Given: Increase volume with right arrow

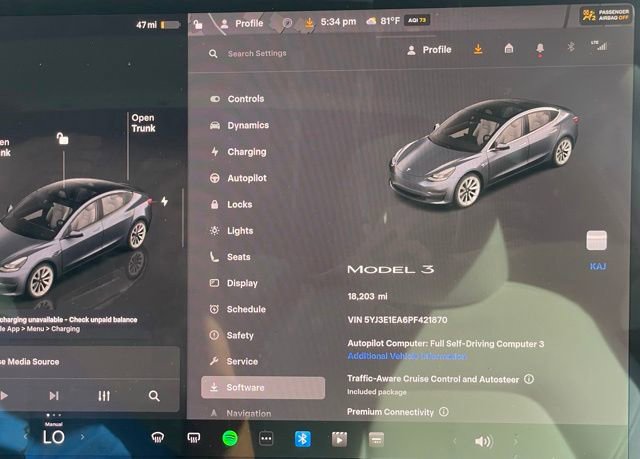Looking at the screenshot, I should pos(516,441).
